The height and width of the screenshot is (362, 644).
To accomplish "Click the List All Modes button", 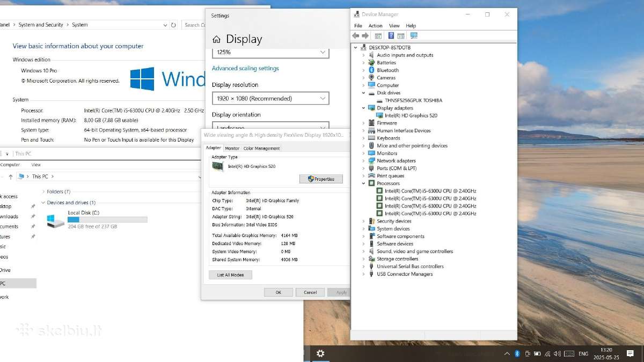I will (x=230, y=275).
